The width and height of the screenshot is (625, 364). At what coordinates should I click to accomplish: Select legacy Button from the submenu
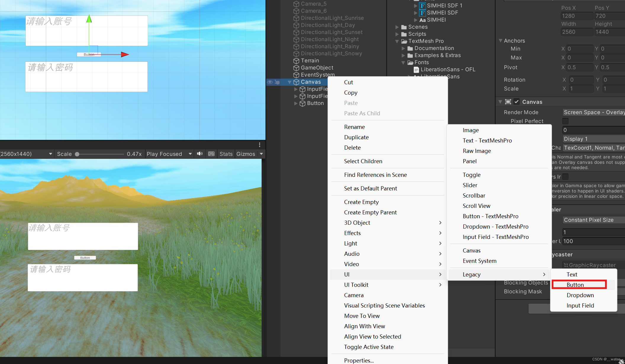(575, 285)
